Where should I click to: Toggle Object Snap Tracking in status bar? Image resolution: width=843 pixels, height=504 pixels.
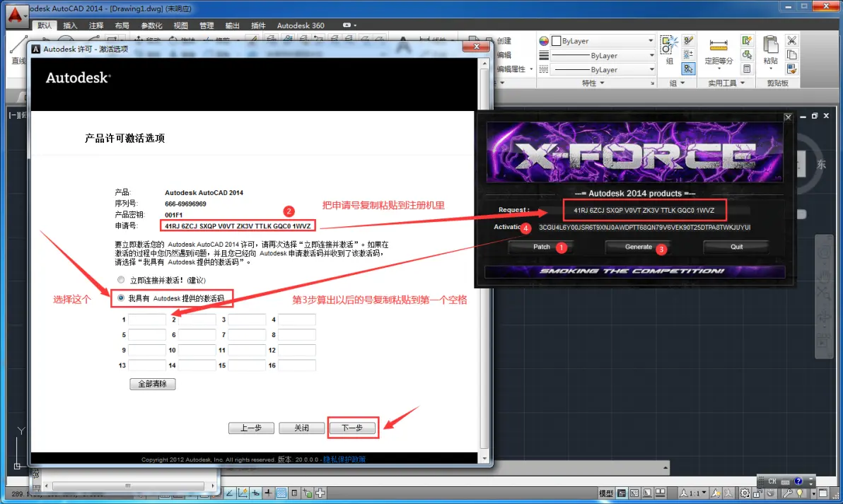coord(230,493)
